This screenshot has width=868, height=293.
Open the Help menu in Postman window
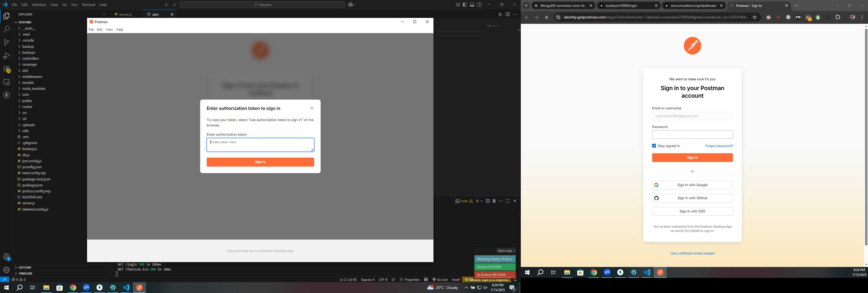120,30
